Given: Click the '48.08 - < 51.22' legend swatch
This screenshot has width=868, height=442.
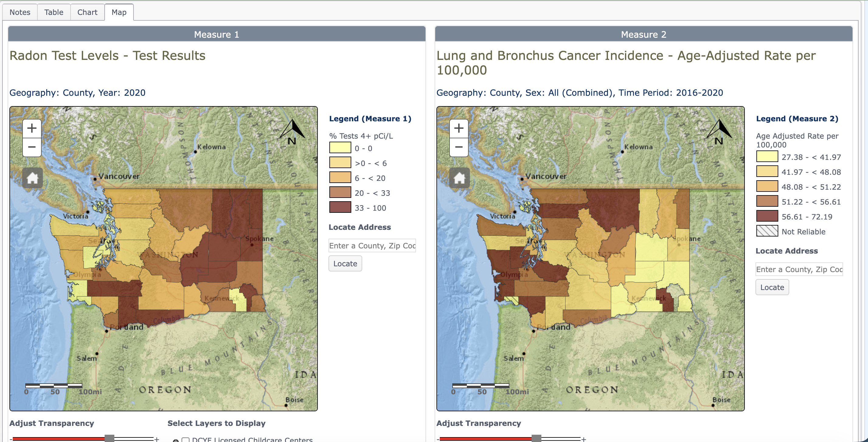Looking at the screenshot, I should 767,186.
